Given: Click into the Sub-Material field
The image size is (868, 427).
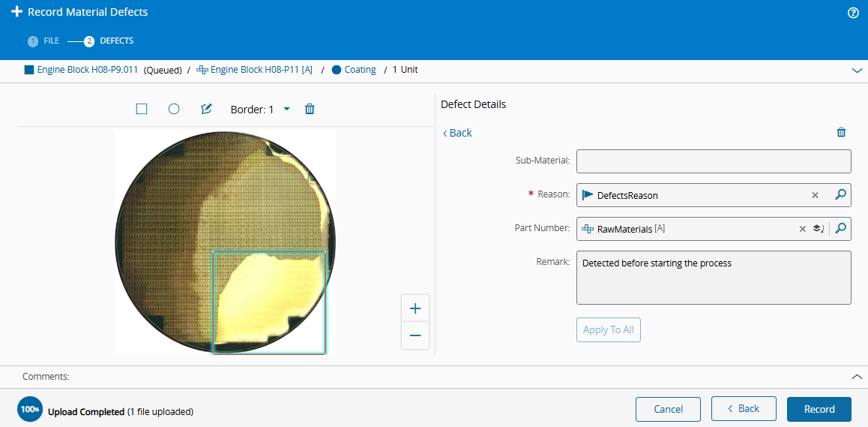Looking at the screenshot, I should pyautogui.click(x=714, y=161).
